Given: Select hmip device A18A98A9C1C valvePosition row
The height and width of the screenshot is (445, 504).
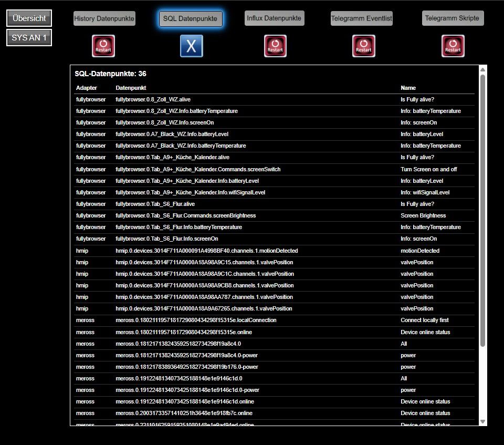Looking at the screenshot, I should [274, 274].
